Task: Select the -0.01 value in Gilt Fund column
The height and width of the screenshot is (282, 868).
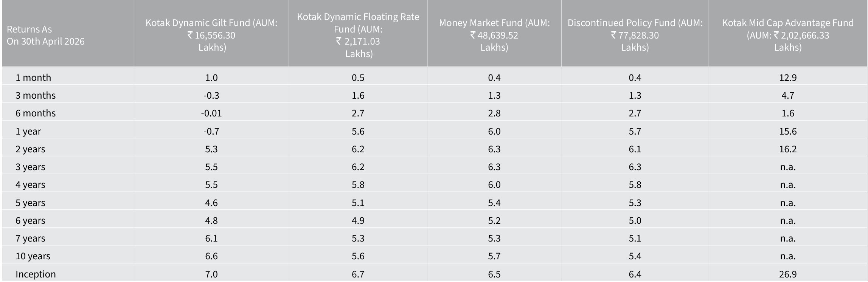Action: 211,113
